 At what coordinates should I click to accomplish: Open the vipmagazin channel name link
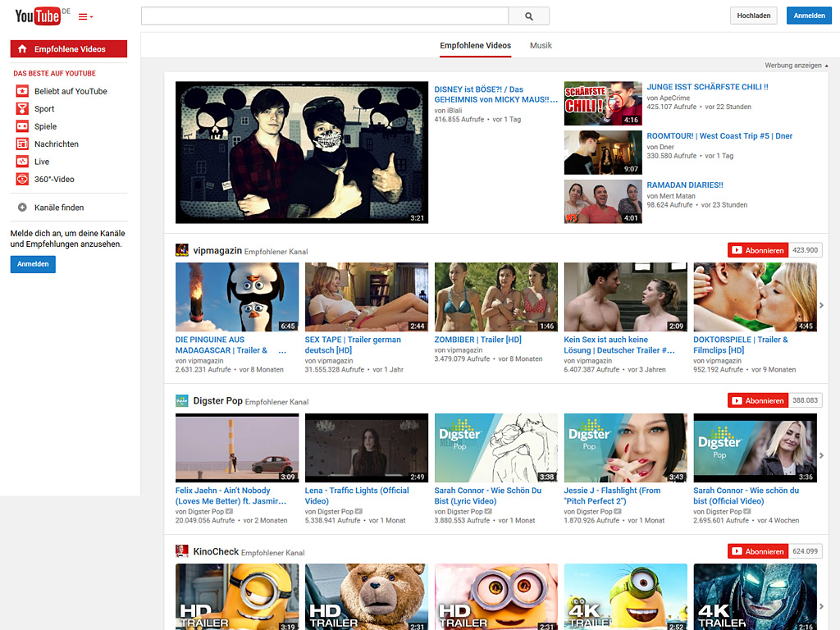(217, 250)
